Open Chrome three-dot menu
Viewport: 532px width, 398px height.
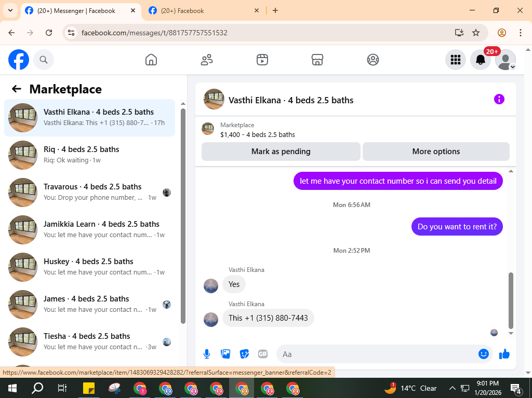tap(521, 33)
